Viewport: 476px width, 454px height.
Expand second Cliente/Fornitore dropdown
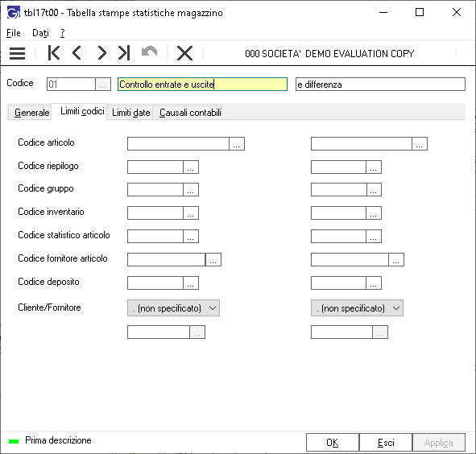[x=357, y=308]
